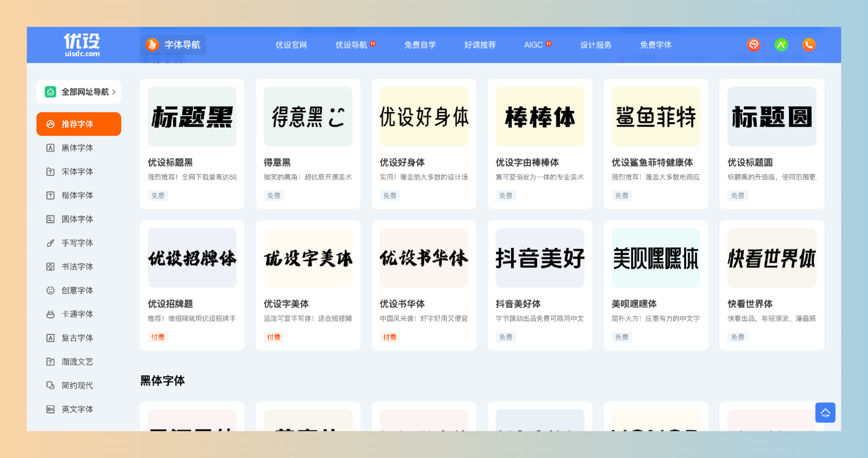Open the 快看世界体 font preview thumbnail
Screen dimensions: 868x458
tap(772, 258)
